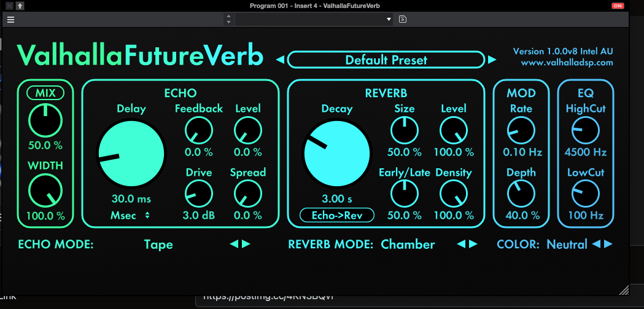Open the Msec delay units dropdown

[130, 215]
